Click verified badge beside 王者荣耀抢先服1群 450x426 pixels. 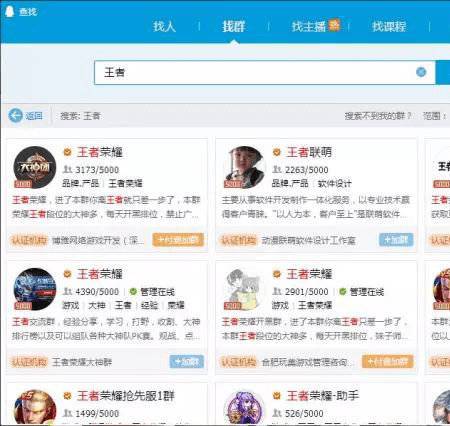tap(68, 396)
